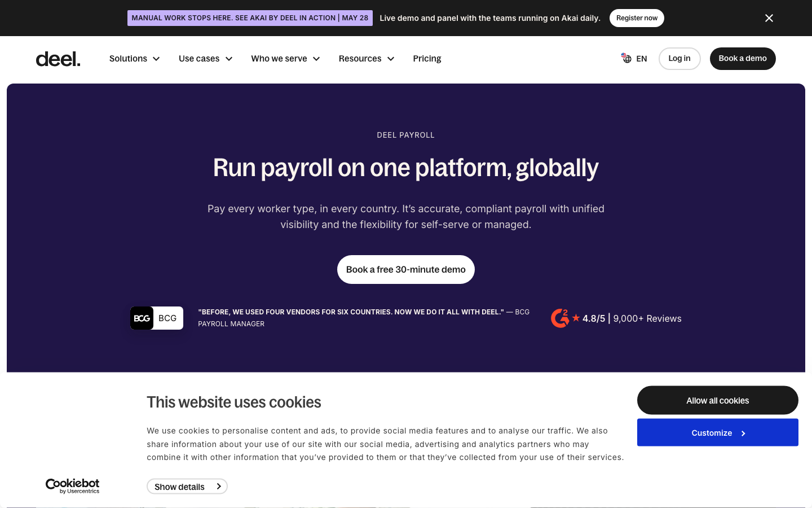Click Register now in the banner
The image size is (812, 508).
pyautogui.click(x=637, y=18)
